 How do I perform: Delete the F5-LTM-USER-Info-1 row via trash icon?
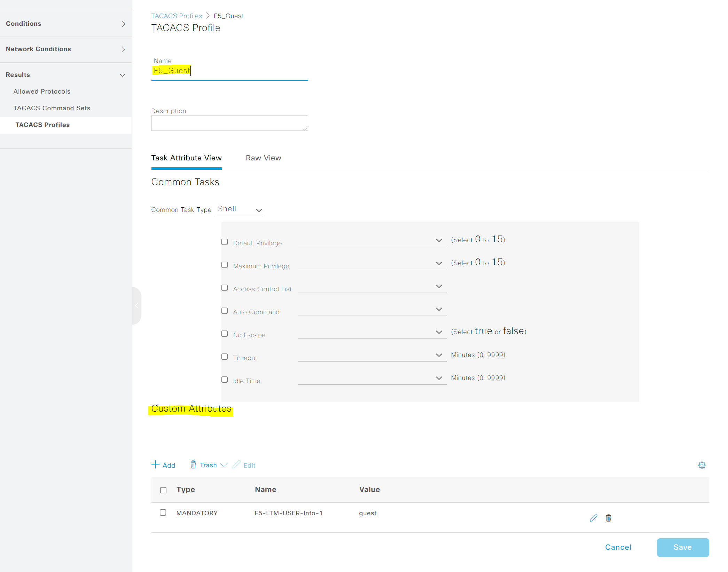click(x=608, y=518)
